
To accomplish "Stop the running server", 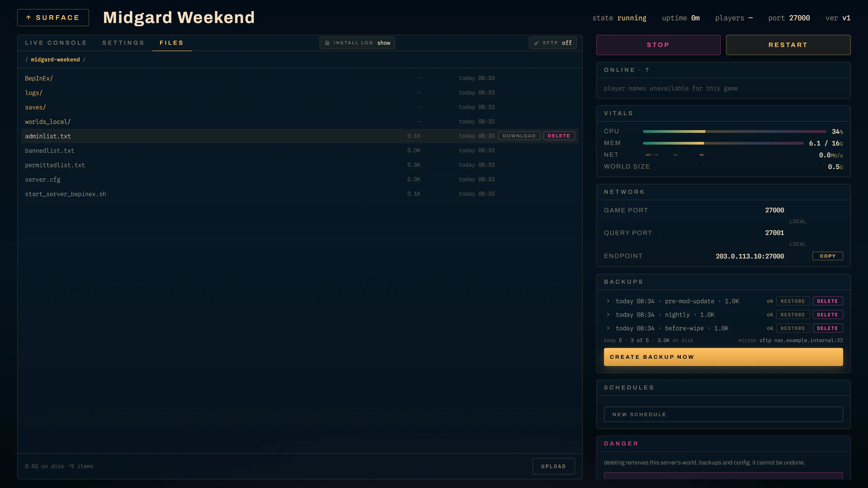I will [658, 45].
